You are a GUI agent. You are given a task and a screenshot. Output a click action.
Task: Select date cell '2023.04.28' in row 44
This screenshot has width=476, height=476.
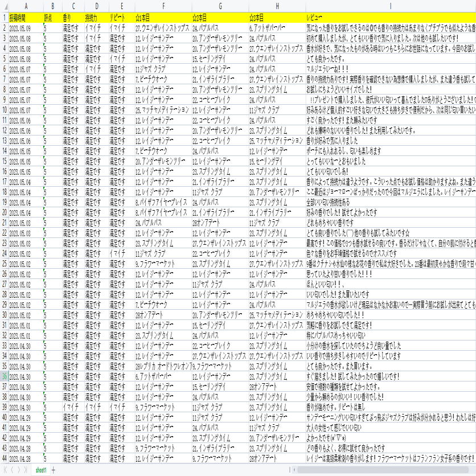point(26,458)
